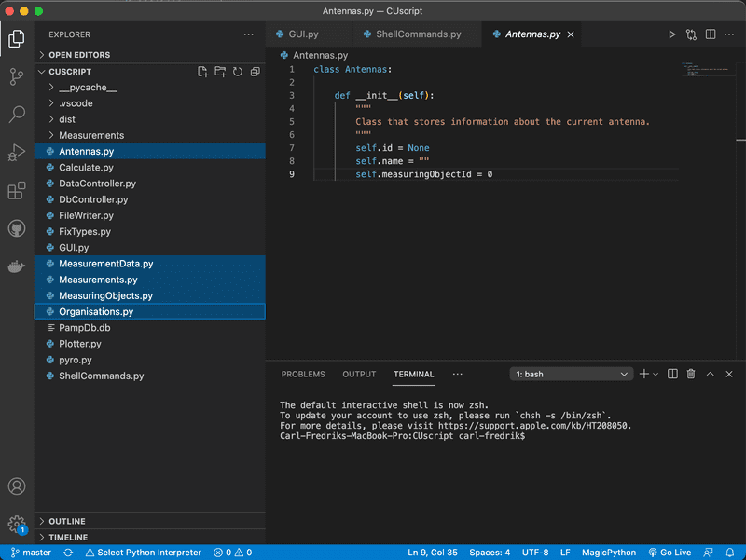This screenshot has width=746, height=560.
Task: Click the master branch in status bar
Action: click(31, 553)
